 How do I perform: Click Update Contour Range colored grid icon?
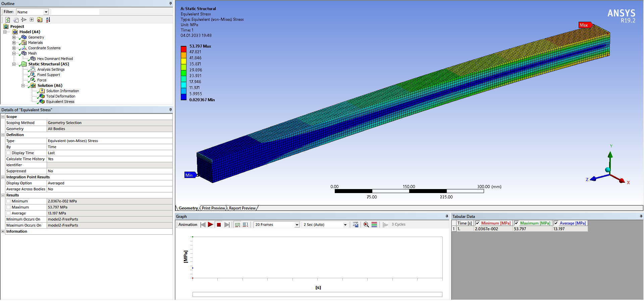click(374, 225)
